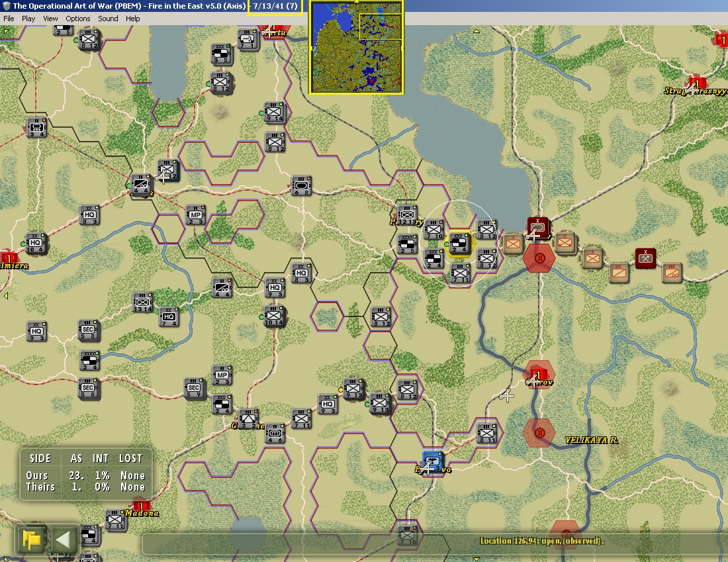
Task: Open the Sound menu
Action: tap(108, 19)
